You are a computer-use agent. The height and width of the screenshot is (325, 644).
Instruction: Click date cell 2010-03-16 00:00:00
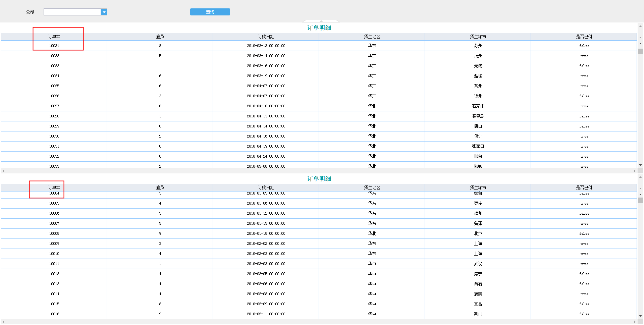coord(266,66)
